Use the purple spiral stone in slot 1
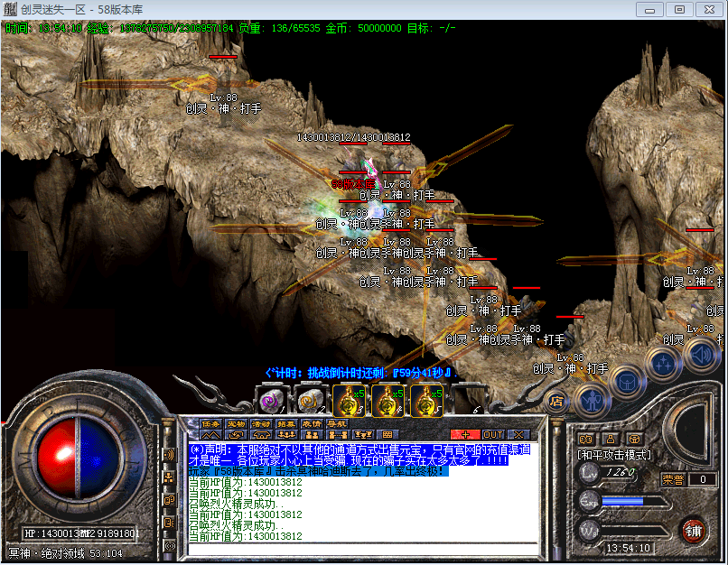Viewport: 728px width, 565px height. tap(273, 400)
